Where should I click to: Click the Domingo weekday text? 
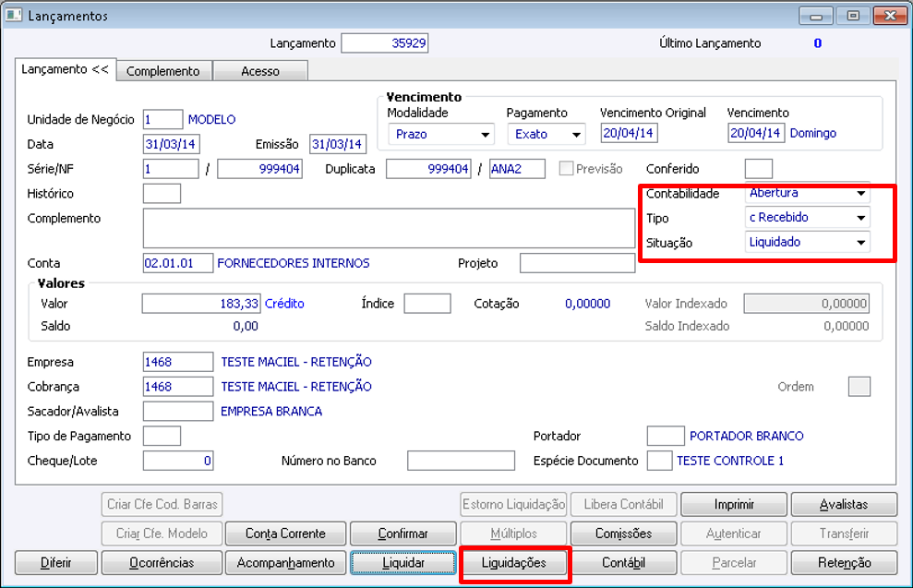click(813, 133)
